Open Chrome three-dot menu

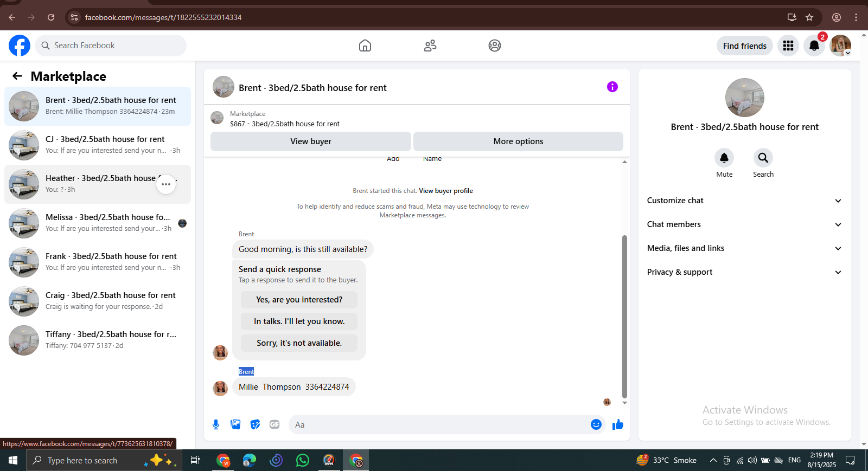pos(856,17)
